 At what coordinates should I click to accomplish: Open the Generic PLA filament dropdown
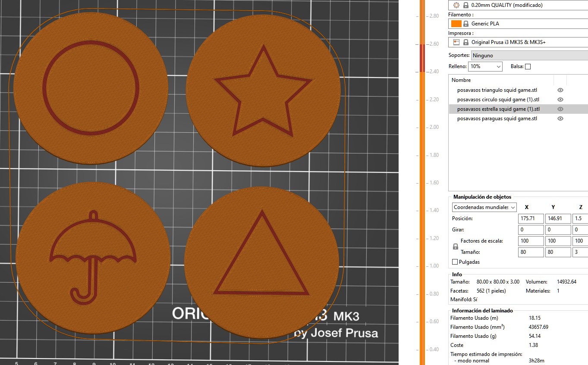click(518, 24)
